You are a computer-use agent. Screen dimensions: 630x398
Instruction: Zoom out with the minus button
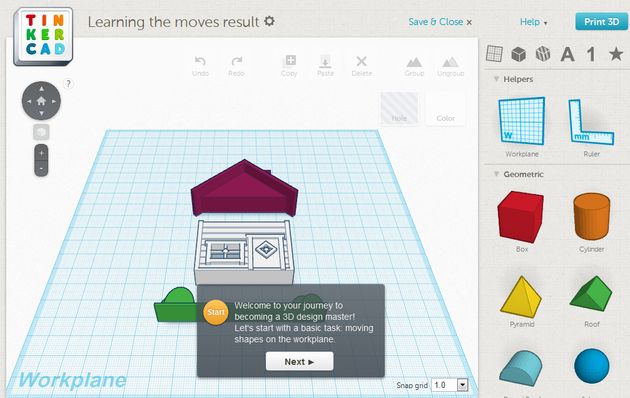(x=41, y=169)
